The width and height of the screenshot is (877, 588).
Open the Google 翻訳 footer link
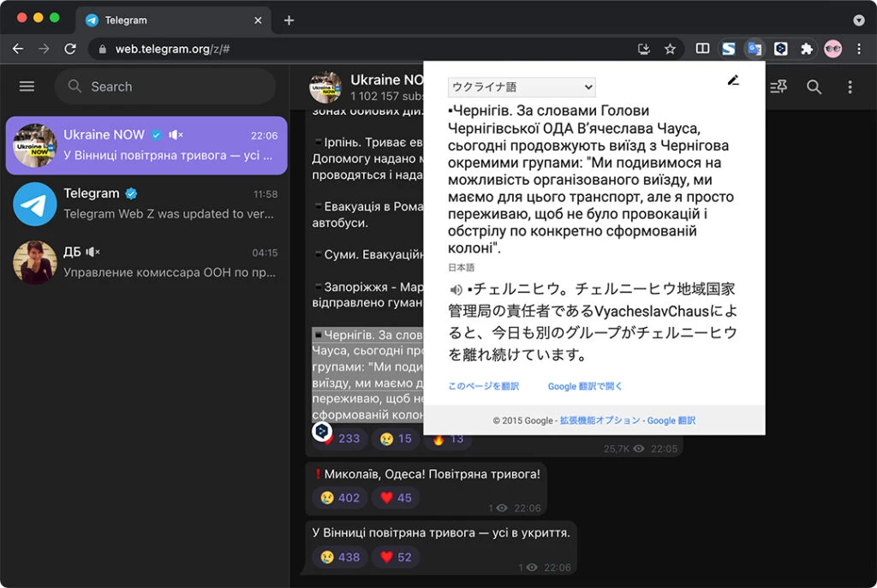point(671,420)
